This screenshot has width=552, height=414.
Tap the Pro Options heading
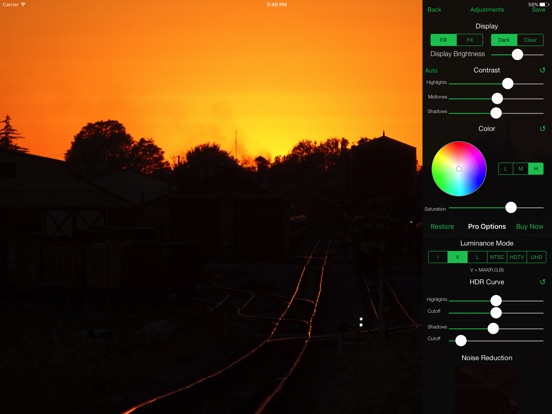click(x=487, y=227)
